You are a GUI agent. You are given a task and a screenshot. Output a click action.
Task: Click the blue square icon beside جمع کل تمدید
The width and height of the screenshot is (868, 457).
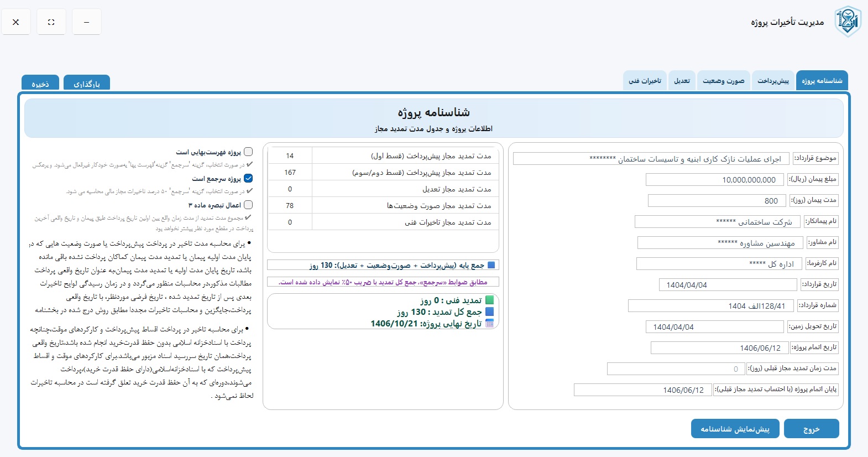489,312
